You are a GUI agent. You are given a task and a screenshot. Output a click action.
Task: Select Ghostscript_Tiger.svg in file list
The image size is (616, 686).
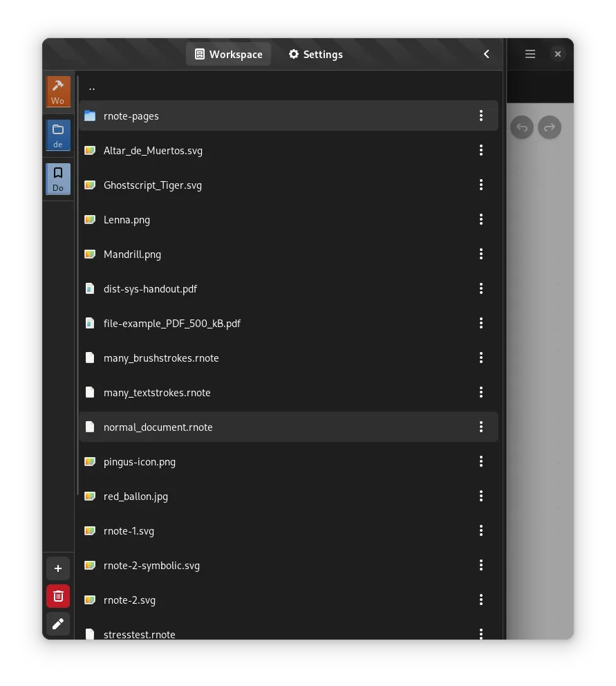tap(289, 185)
